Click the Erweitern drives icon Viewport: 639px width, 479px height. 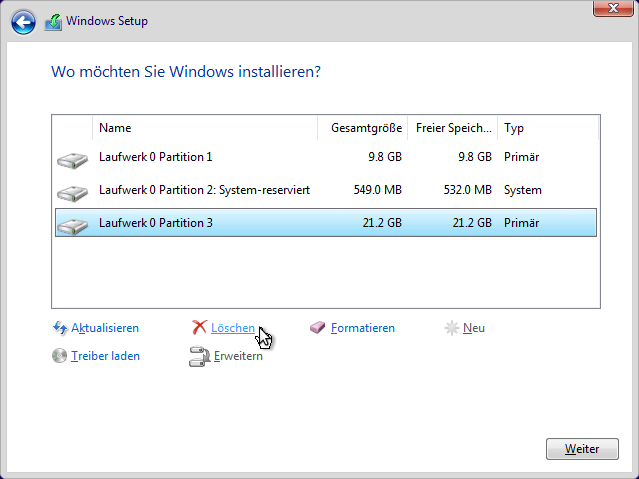tap(199, 356)
